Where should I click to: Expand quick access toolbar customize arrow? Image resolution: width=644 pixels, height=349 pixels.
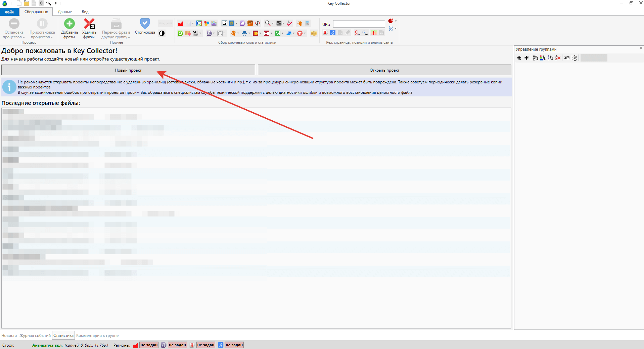[x=55, y=3]
